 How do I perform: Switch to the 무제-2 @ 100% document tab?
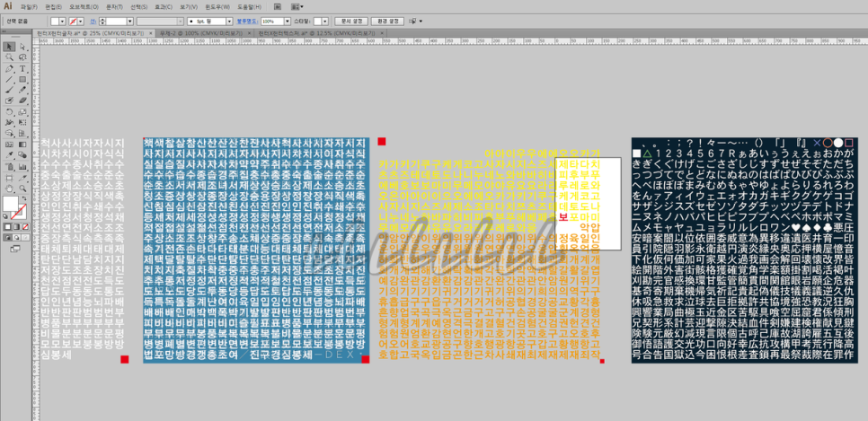tap(201, 33)
